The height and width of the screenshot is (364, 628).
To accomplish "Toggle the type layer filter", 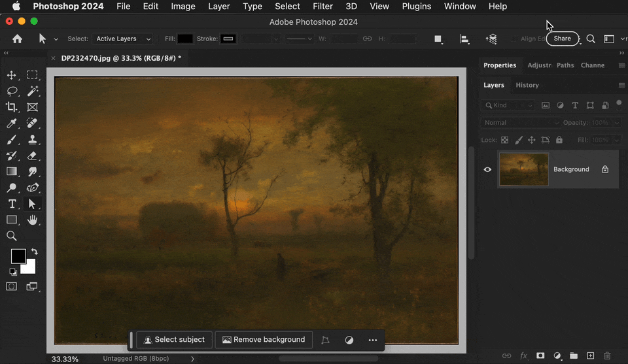I will (x=575, y=105).
